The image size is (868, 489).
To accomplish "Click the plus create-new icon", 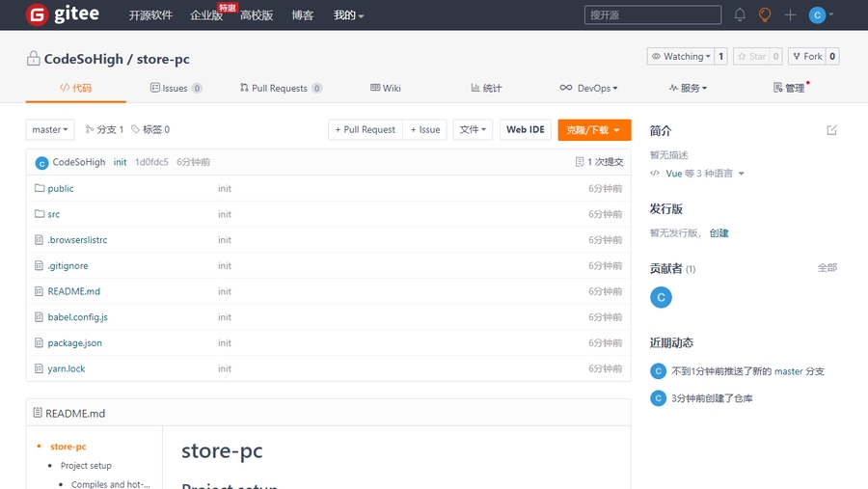I will pos(791,15).
